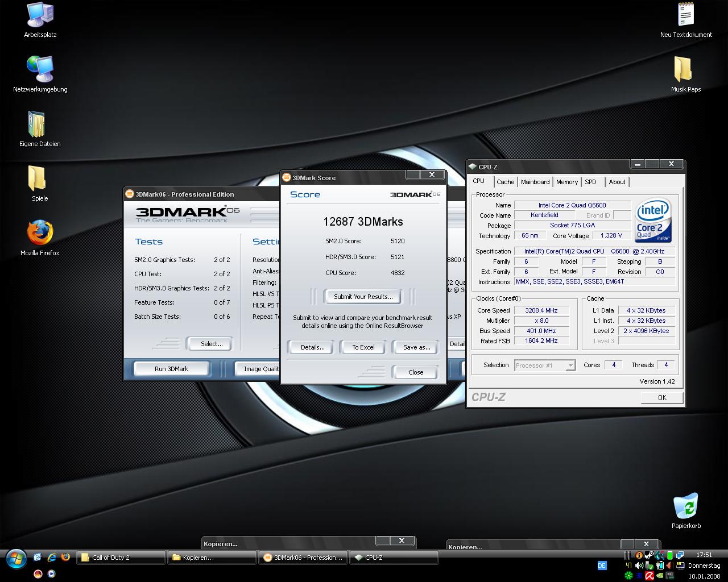Click the Details... button in Score window
This screenshot has width=728, height=582.
pos(312,347)
